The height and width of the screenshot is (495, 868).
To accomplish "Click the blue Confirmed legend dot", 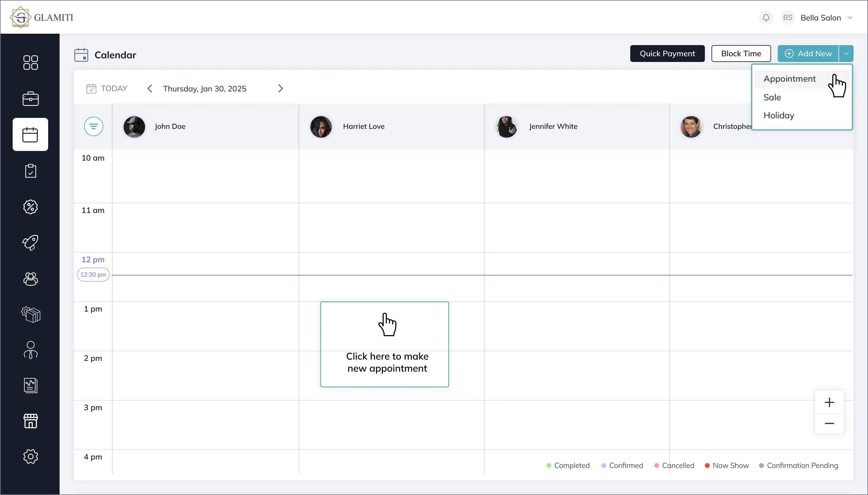I will [604, 466].
